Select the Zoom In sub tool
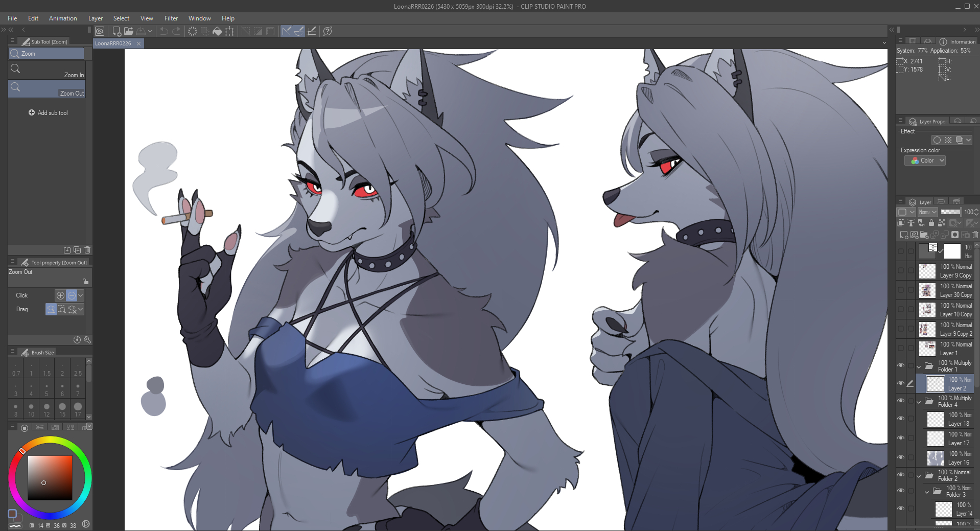Image resolution: width=980 pixels, height=531 pixels. [x=46, y=71]
